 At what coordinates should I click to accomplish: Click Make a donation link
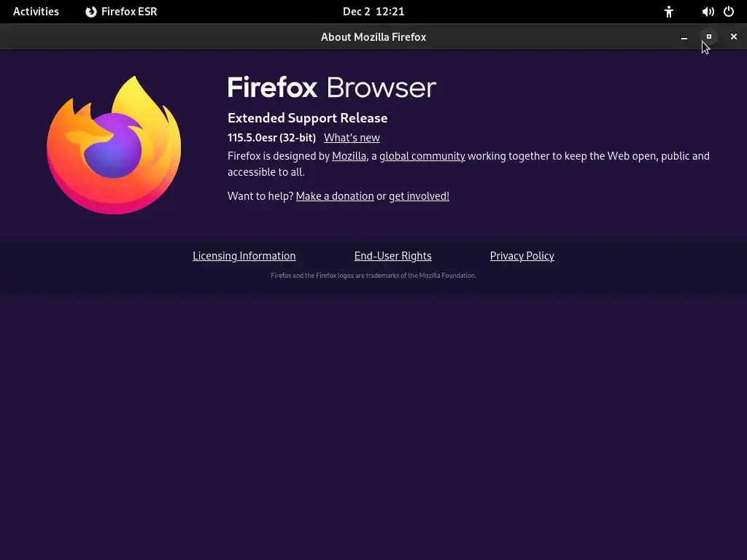click(x=335, y=196)
